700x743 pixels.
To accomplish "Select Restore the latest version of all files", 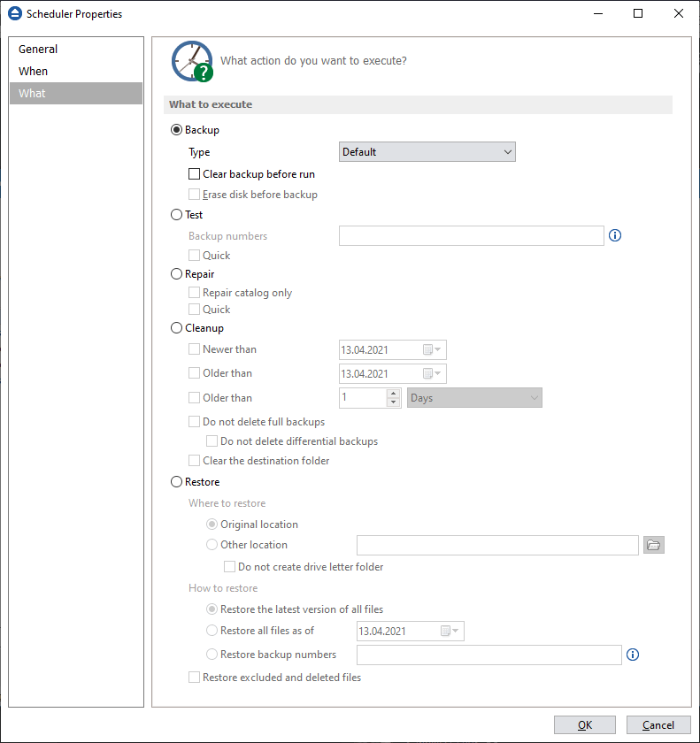I will (212, 609).
